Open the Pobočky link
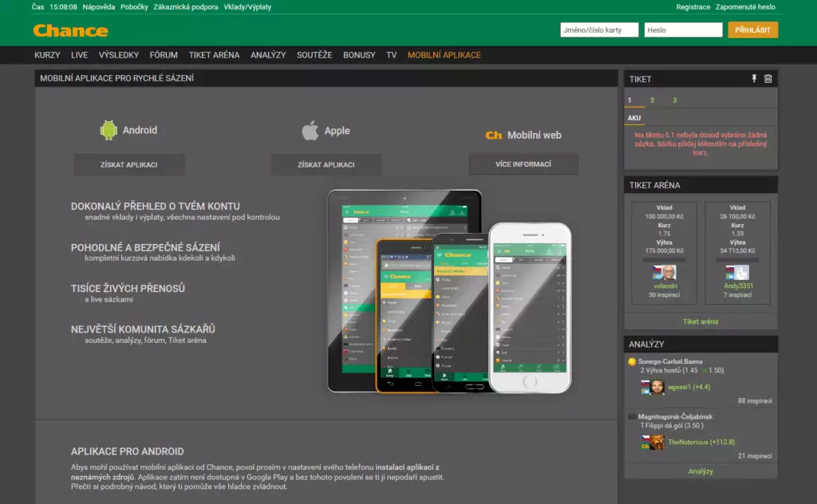The height and width of the screenshot is (504, 817). pyautogui.click(x=134, y=7)
